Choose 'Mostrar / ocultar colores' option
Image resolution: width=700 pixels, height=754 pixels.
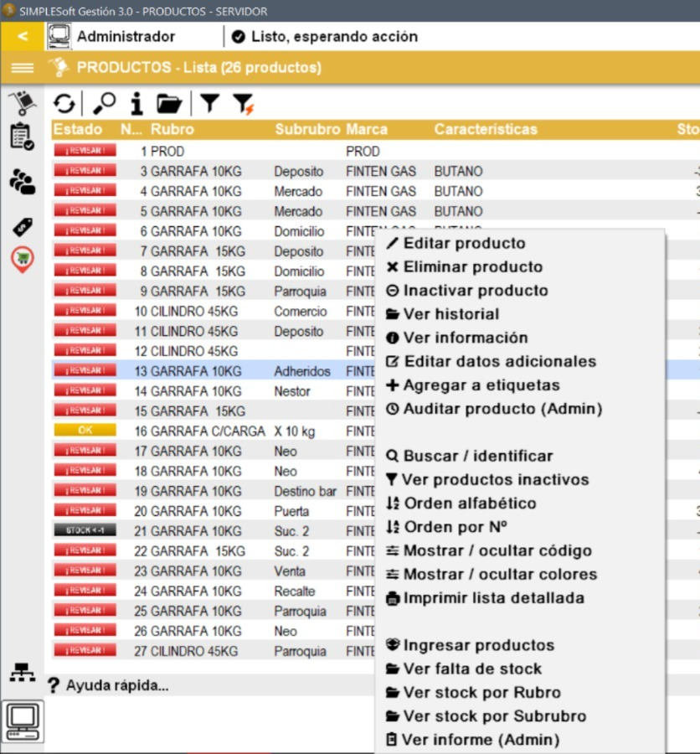point(500,575)
